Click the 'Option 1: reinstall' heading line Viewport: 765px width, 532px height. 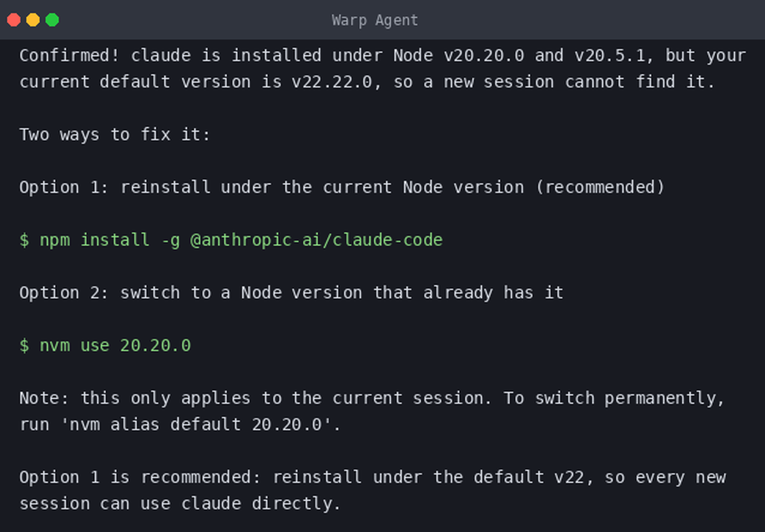342,188
